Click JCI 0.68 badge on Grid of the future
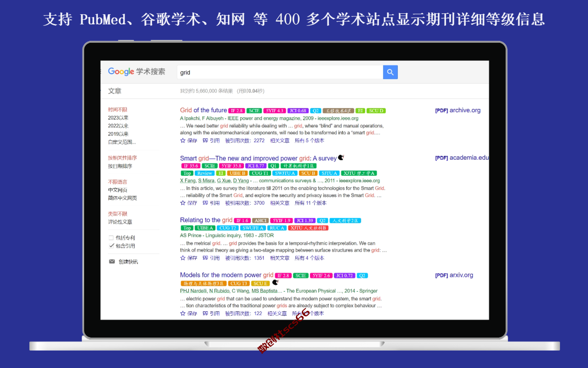 [298, 111]
